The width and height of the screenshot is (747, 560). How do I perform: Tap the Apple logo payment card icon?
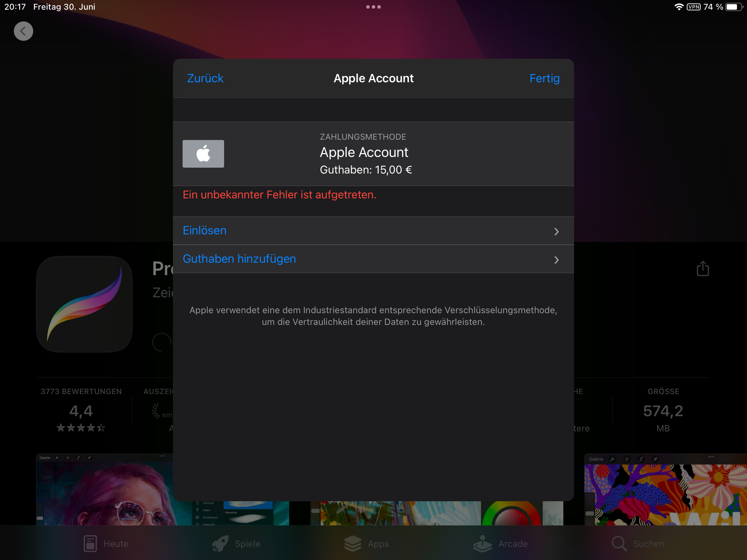203,154
